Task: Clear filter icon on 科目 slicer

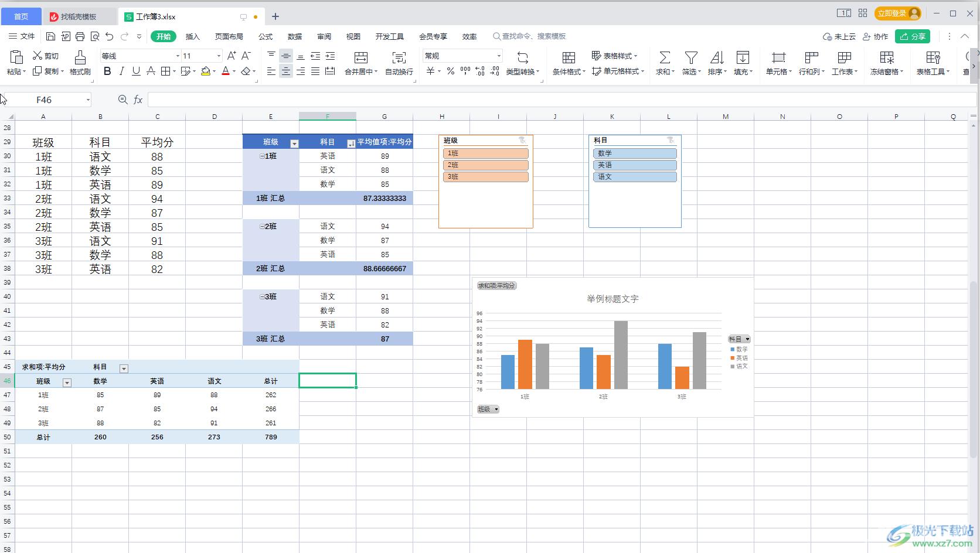Action: pos(671,140)
